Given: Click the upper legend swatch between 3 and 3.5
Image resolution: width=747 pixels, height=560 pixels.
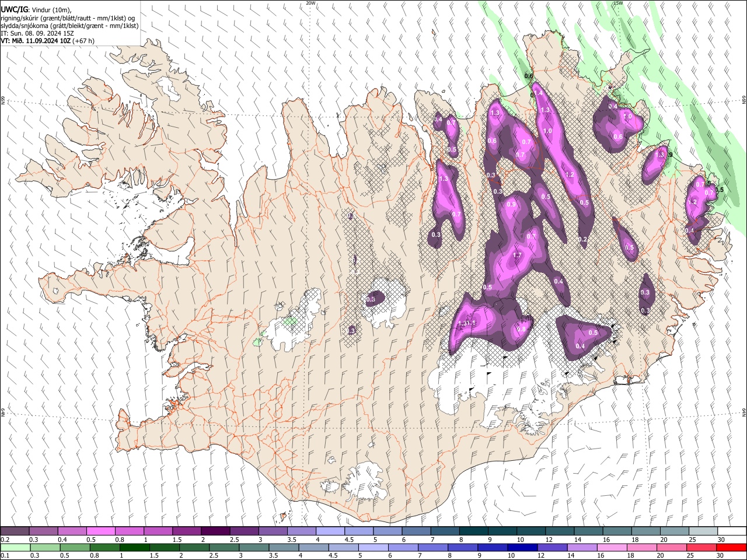Looking at the screenshot, I should point(272,531).
